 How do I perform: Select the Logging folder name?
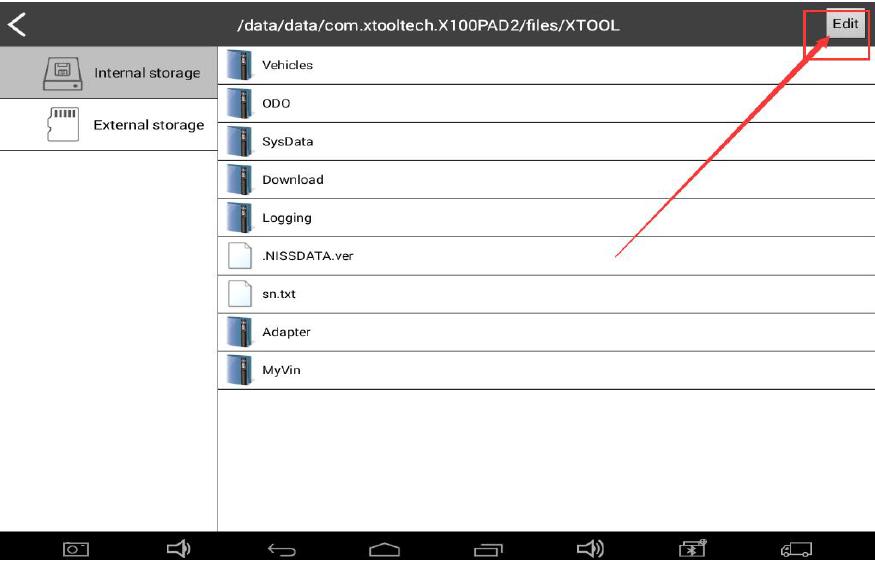[x=287, y=218]
